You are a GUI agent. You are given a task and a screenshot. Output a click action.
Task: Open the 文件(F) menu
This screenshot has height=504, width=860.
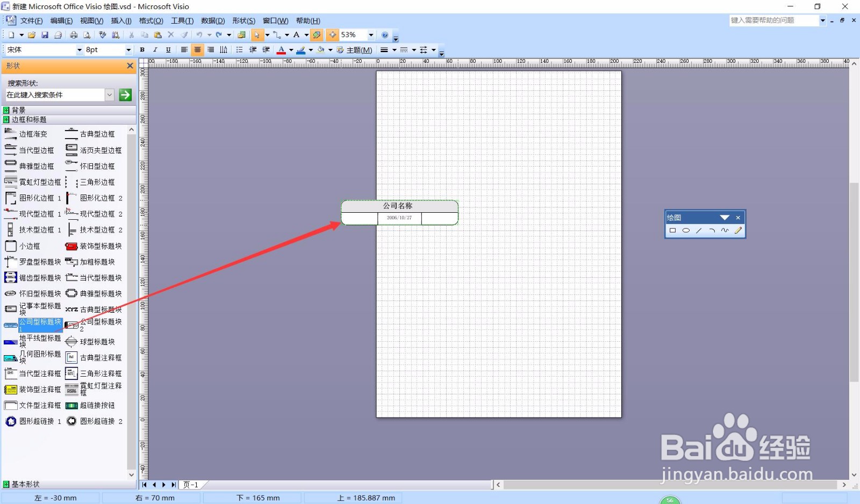click(x=31, y=20)
